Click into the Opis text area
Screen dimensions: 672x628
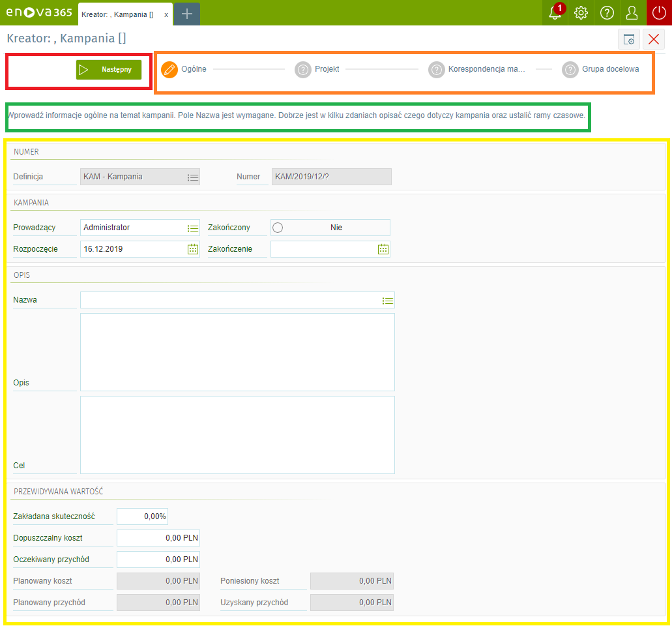tap(237, 352)
